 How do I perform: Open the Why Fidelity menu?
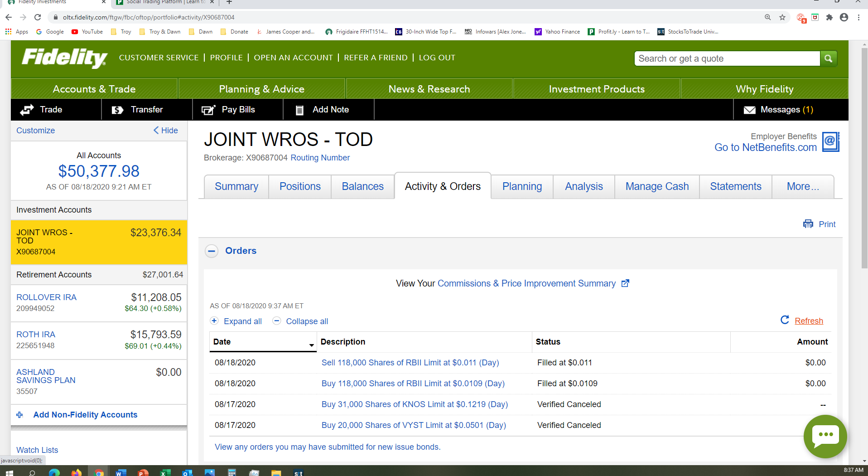(765, 89)
